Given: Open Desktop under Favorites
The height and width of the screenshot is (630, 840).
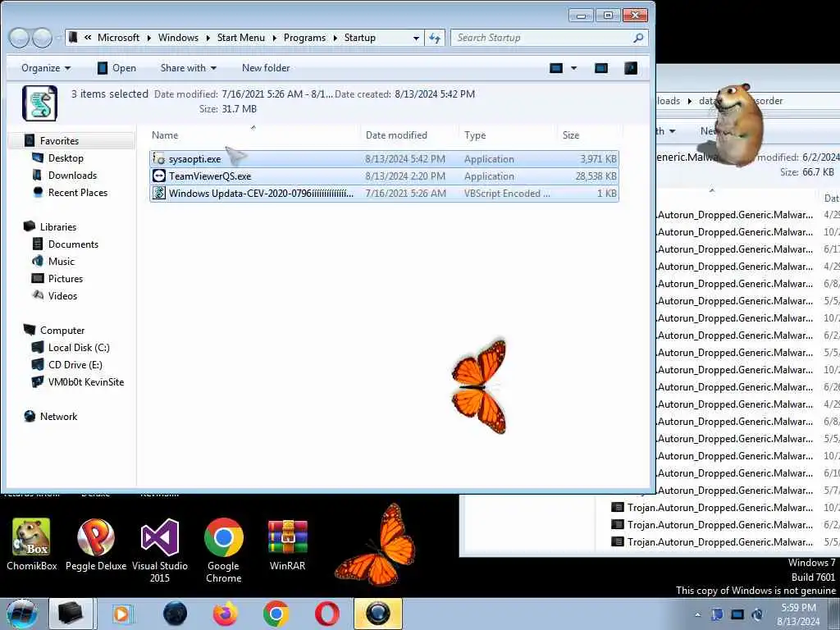Looking at the screenshot, I should point(66,158).
